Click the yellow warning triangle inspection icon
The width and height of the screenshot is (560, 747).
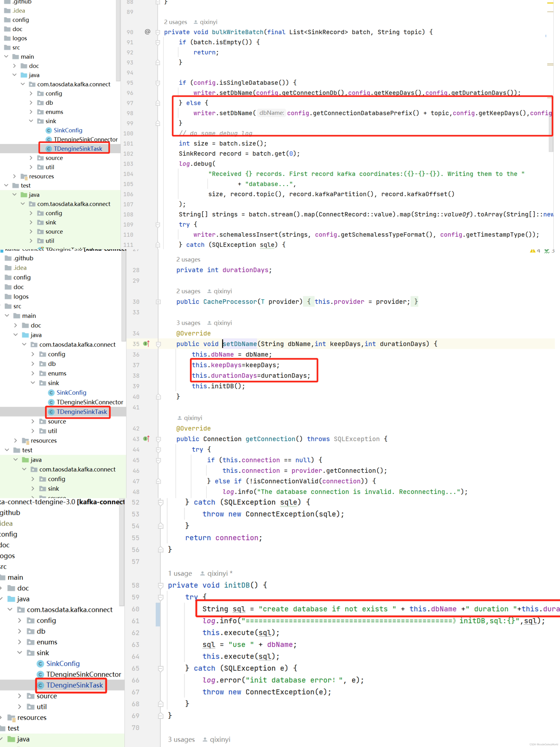tap(532, 251)
